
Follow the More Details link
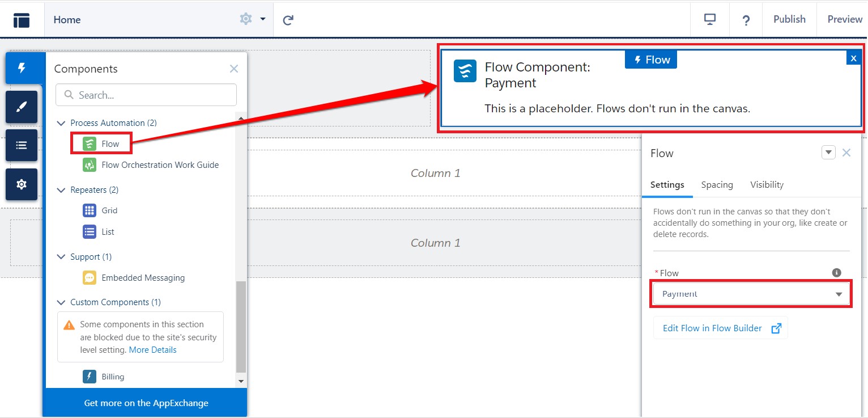point(152,350)
